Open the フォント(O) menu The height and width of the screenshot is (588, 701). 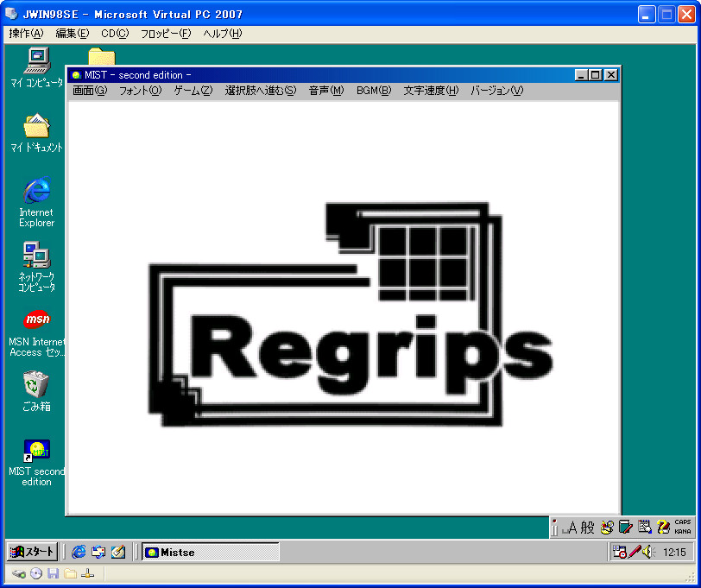coord(140,91)
